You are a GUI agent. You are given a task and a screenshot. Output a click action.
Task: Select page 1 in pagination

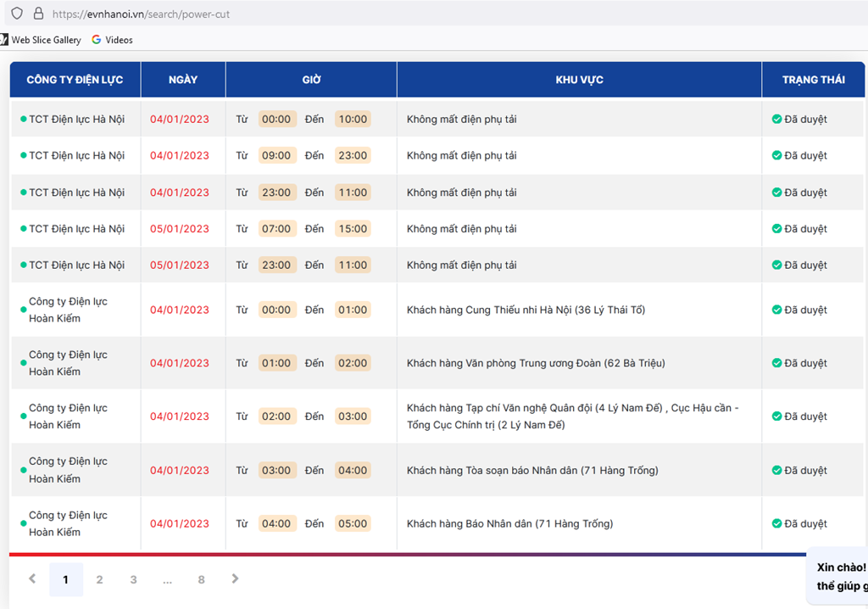tap(66, 579)
